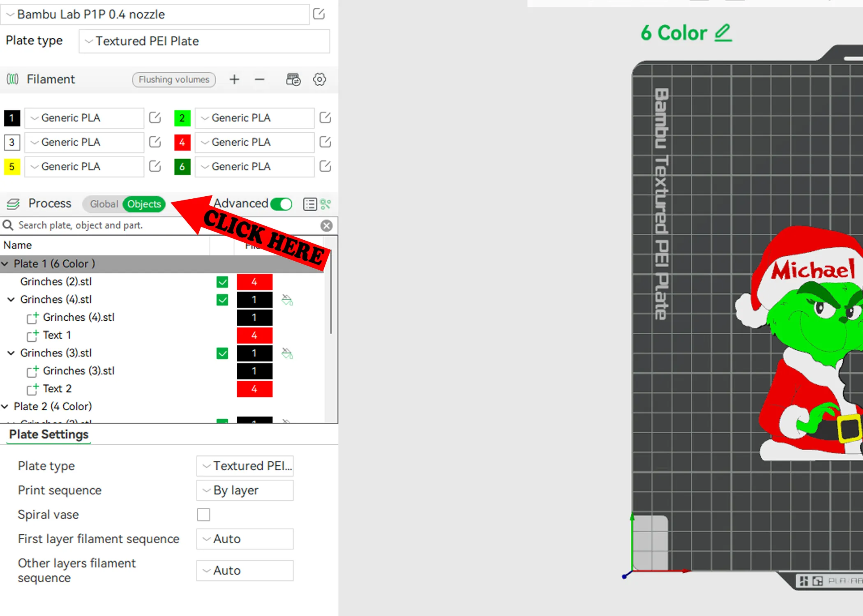Image resolution: width=863 pixels, height=616 pixels.
Task: Edit filament 1 Generic PLA preset
Action: (155, 118)
